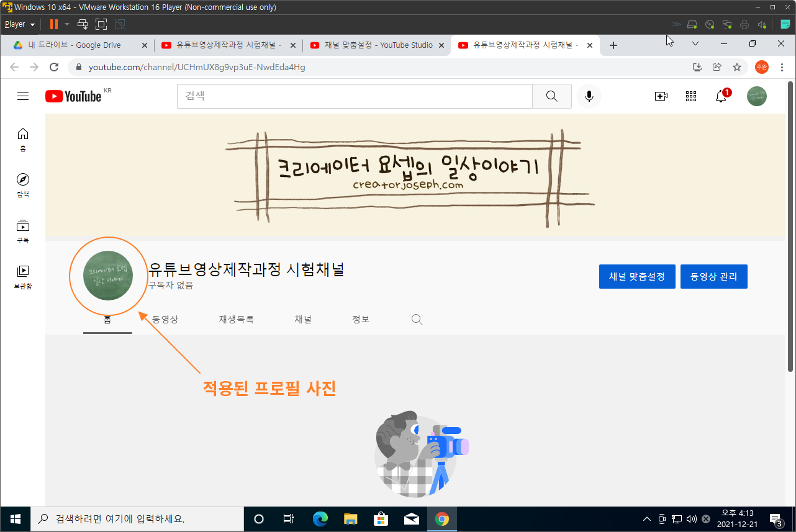796x532 pixels.
Task: Open VMware notes panel green icon
Action: click(x=785, y=24)
